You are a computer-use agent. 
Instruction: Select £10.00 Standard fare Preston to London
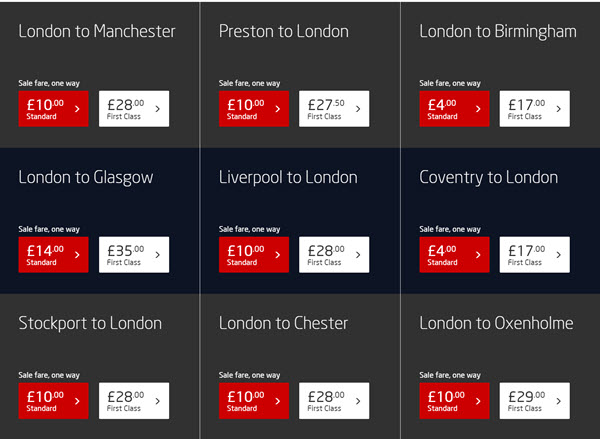point(254,109)
